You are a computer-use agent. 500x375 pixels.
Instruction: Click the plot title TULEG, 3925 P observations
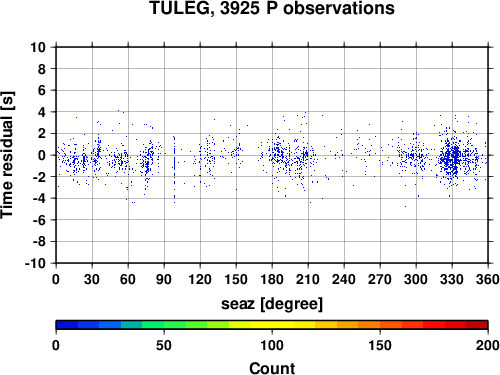tap(272, 8)
